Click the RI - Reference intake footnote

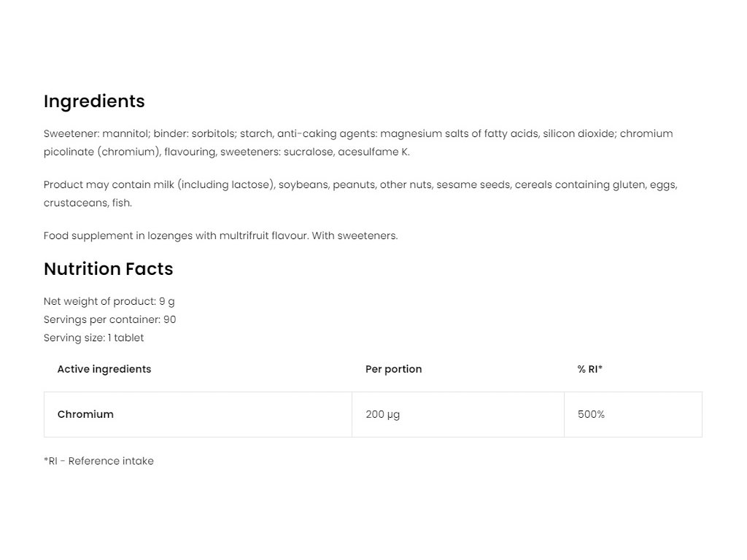point(98,461)
